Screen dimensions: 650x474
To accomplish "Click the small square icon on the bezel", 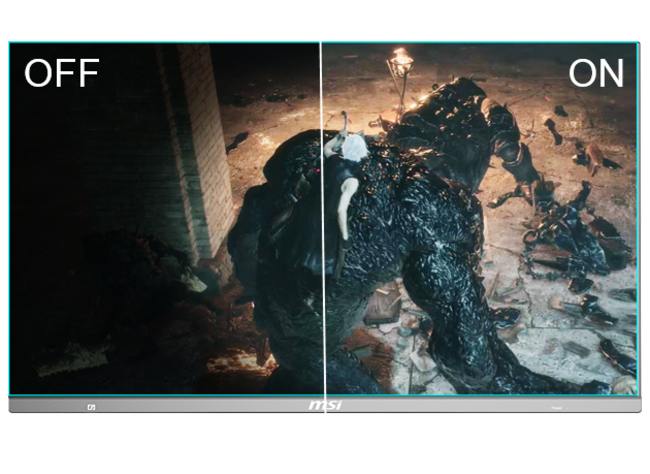I will [x=92, y=407].
